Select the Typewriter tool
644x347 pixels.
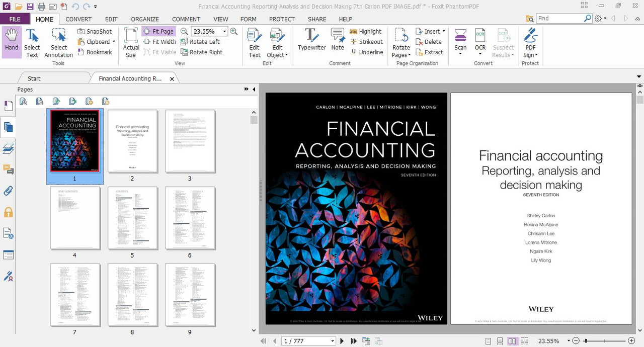click(x=311, y=40)
